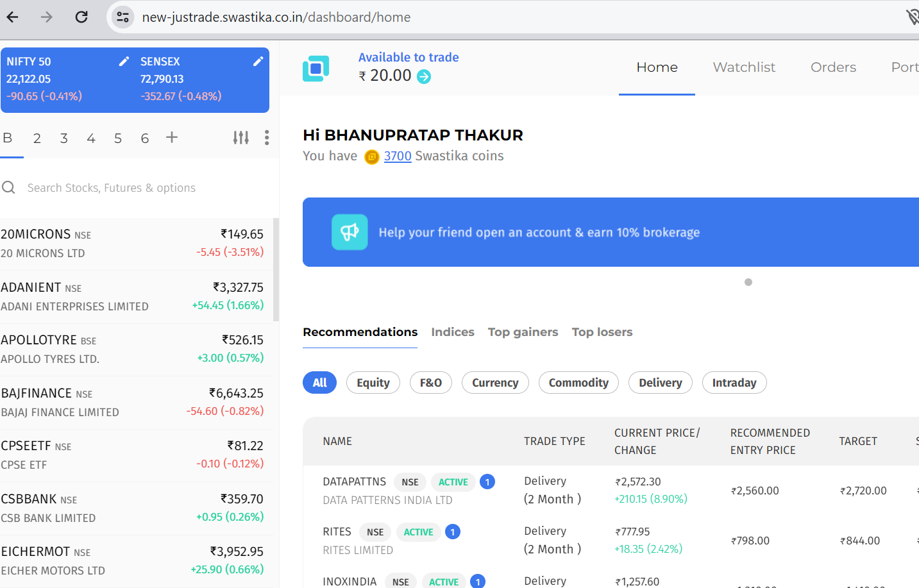Image resolution: width=919 pixels, height=588 pixels.
Task: Edit the SENSEX index tile
Action: (x=258, y=62)
